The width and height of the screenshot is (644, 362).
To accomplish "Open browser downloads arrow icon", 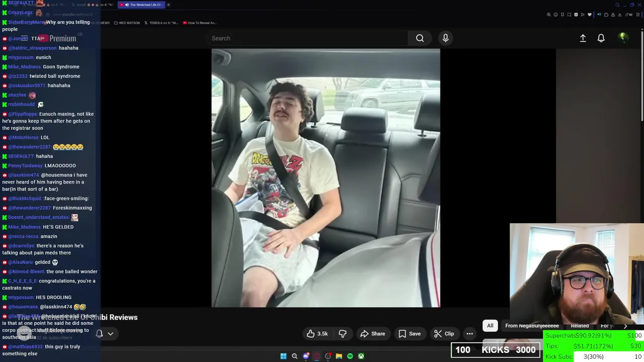I will pos(620,15).
